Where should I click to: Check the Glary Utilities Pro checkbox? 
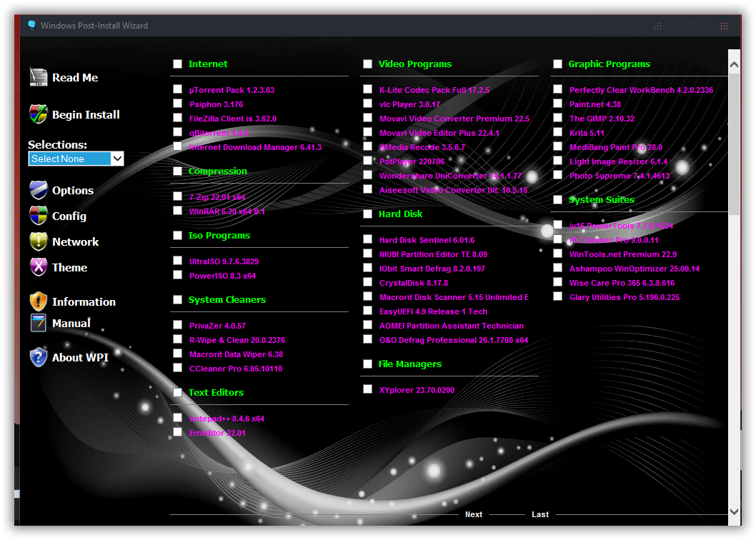(x=557, y=296)
